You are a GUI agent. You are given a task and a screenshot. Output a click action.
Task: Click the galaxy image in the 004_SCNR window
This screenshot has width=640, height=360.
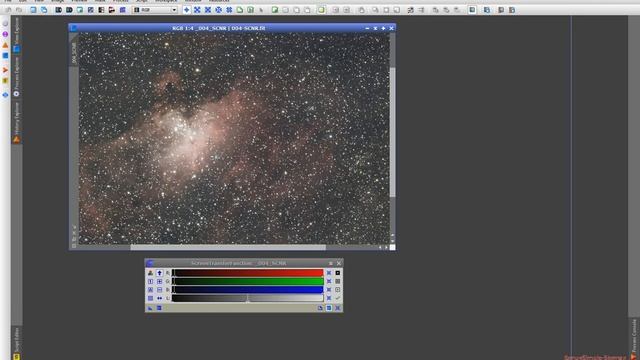pos(234,138)
